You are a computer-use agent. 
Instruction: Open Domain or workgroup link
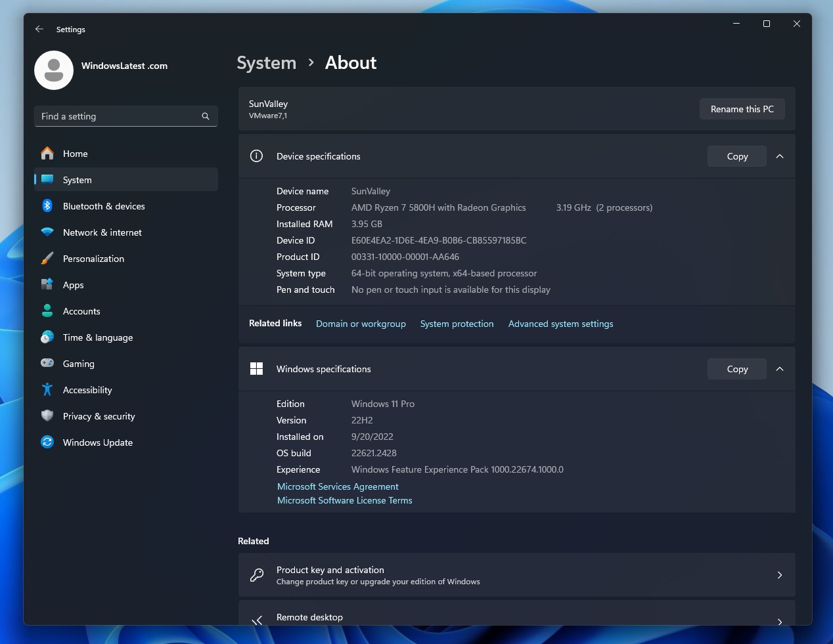(x=361, y=324)
